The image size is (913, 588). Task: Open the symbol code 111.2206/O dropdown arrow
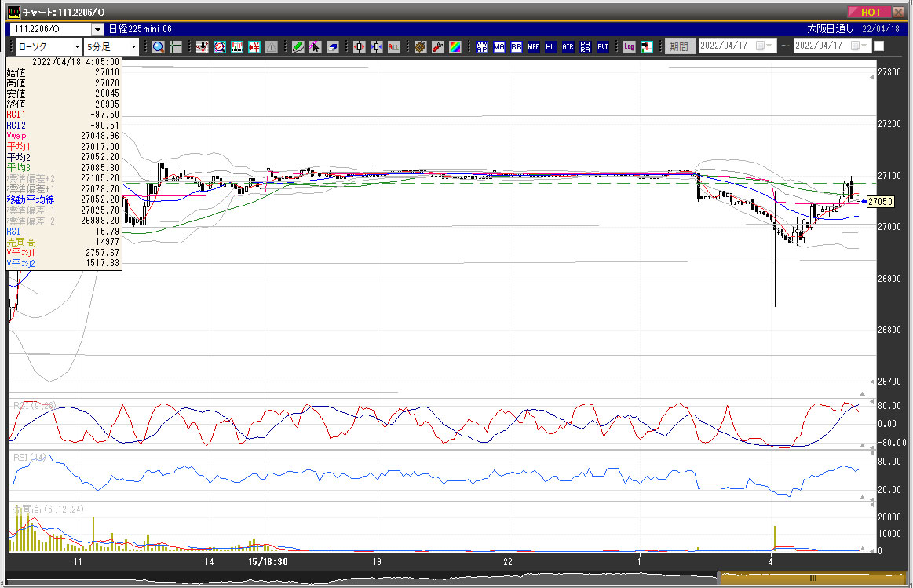[98, 29]
